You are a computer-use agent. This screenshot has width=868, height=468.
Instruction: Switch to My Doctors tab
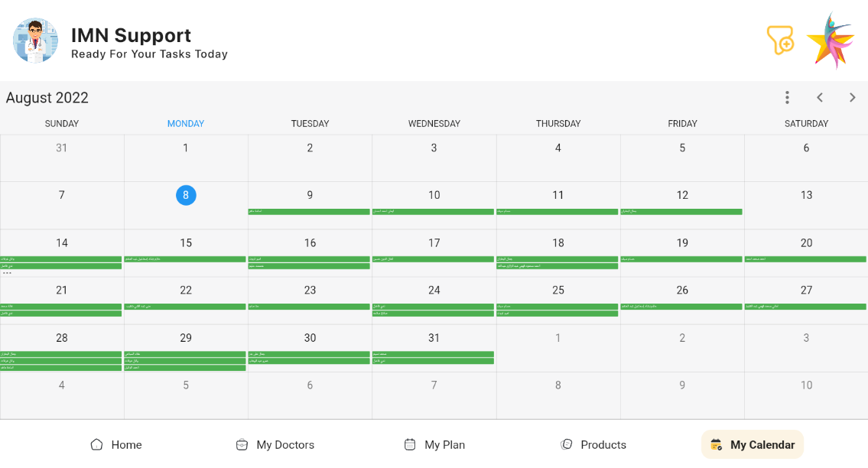275,444
